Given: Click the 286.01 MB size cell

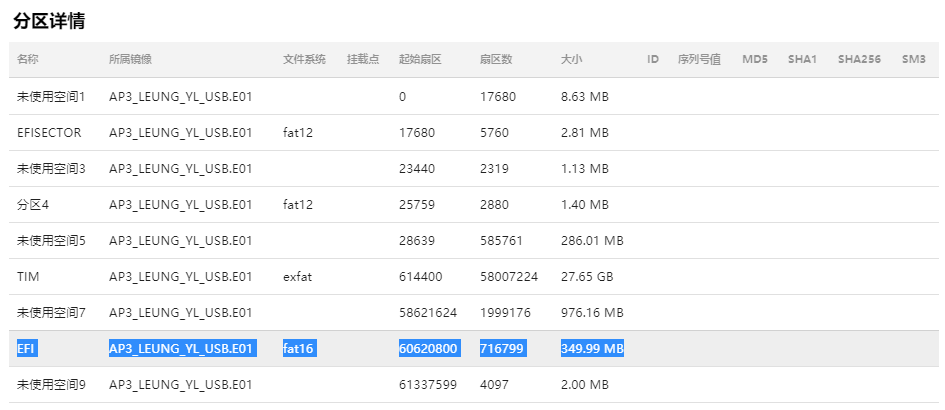Looking at the screenshot, I should 592,241.
